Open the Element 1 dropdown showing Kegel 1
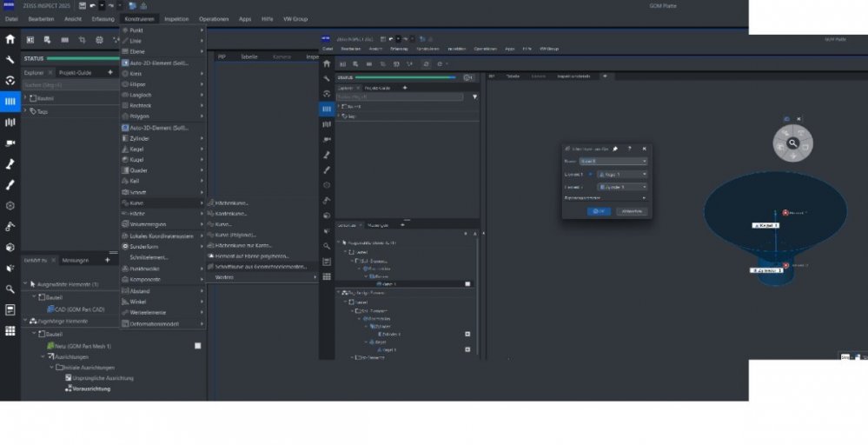The width and height of the screenshot is (868, 445). (621, 174)
